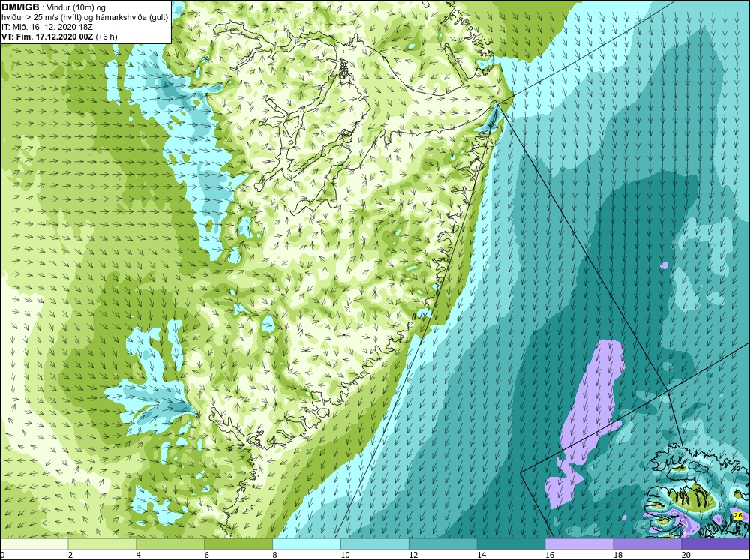This screenshot has height=560, width=750.
Task: Click the legend scale label "12"
Action: click(413, 555)
